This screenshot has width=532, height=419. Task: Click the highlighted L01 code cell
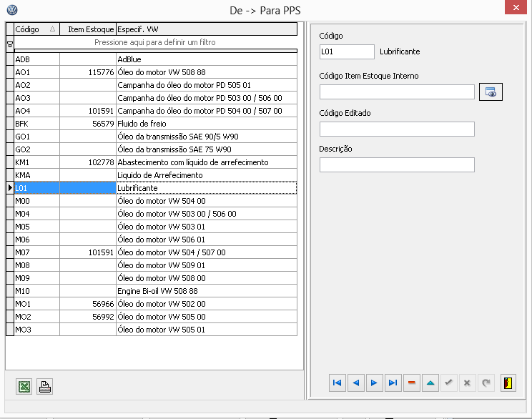click(36, 188)
